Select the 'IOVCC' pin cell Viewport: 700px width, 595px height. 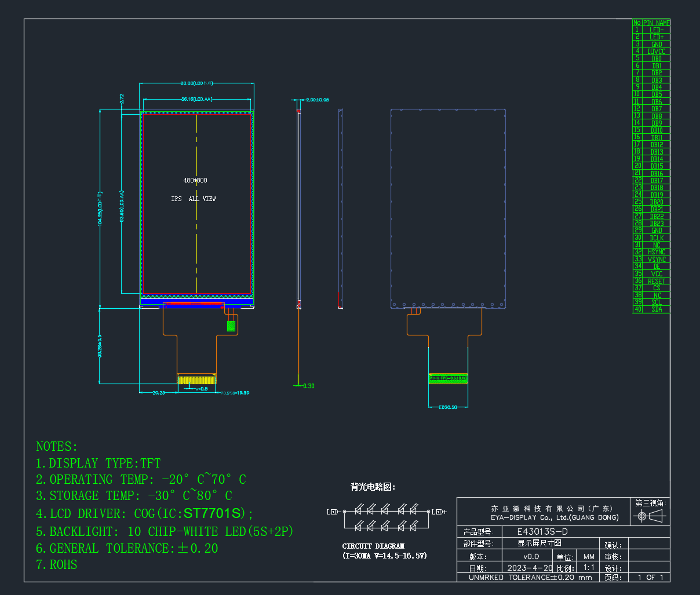657,52
